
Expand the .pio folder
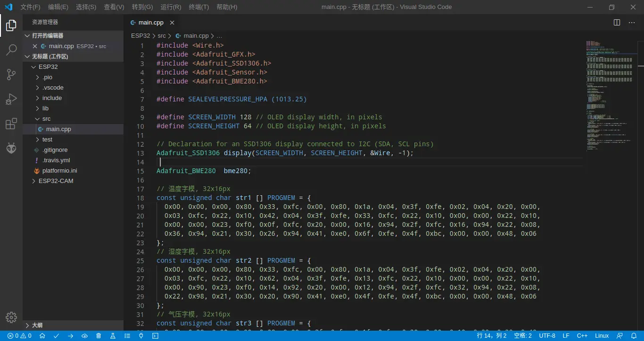(73, 77)
